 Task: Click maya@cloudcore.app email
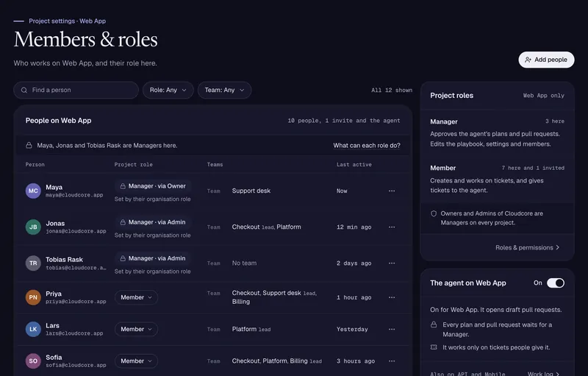coord(74,195)
